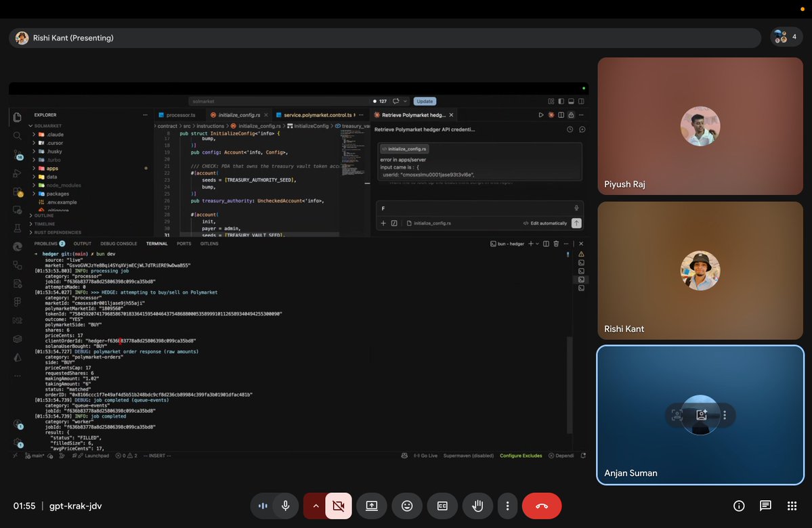The image size is (812, 528).
Task: Toggle the primary sidebar layout icon
Action: click(x=561, y=101)
